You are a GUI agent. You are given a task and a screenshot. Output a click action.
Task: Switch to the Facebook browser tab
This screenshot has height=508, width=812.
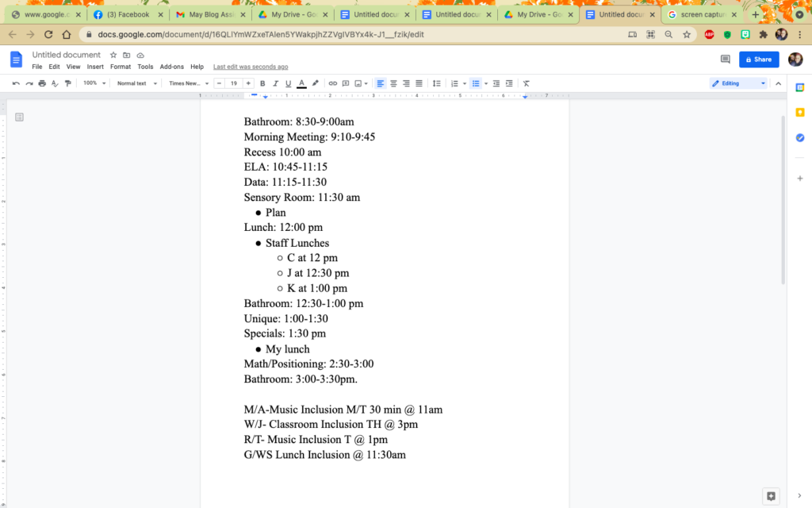(127, 13)
